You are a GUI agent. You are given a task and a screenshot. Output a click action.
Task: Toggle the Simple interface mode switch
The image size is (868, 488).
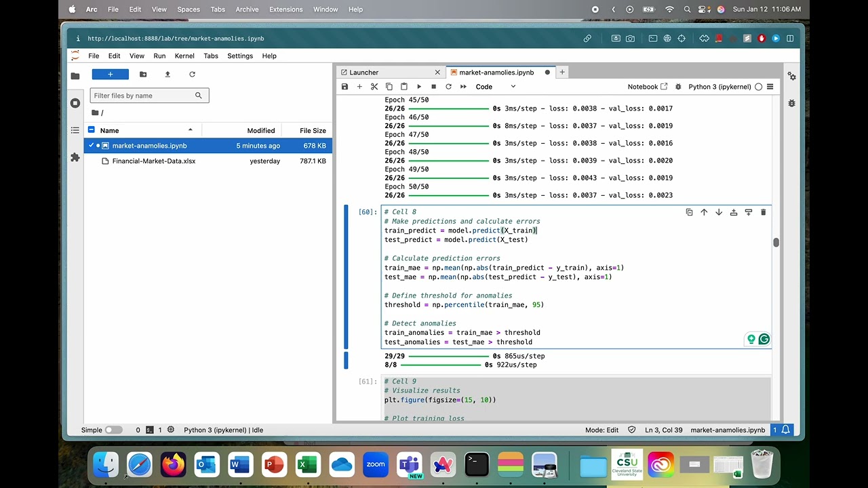[114, 430]
